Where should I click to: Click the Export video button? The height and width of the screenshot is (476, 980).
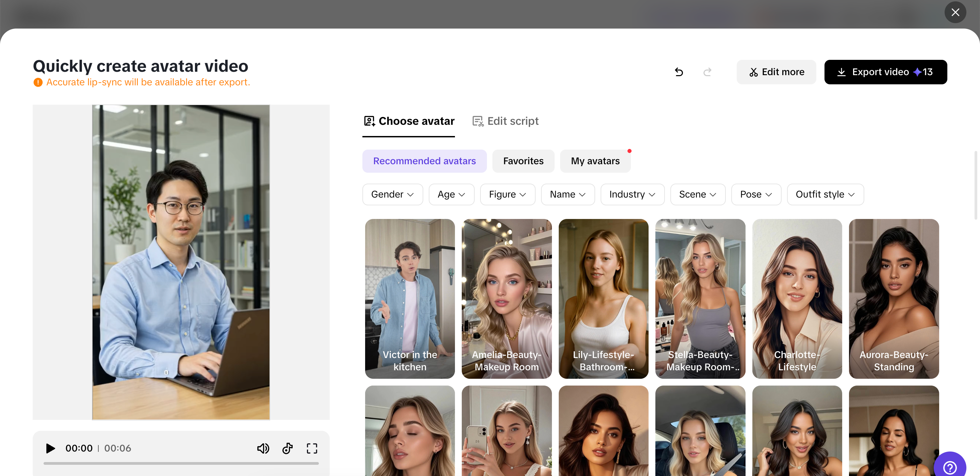click(885, 72)
